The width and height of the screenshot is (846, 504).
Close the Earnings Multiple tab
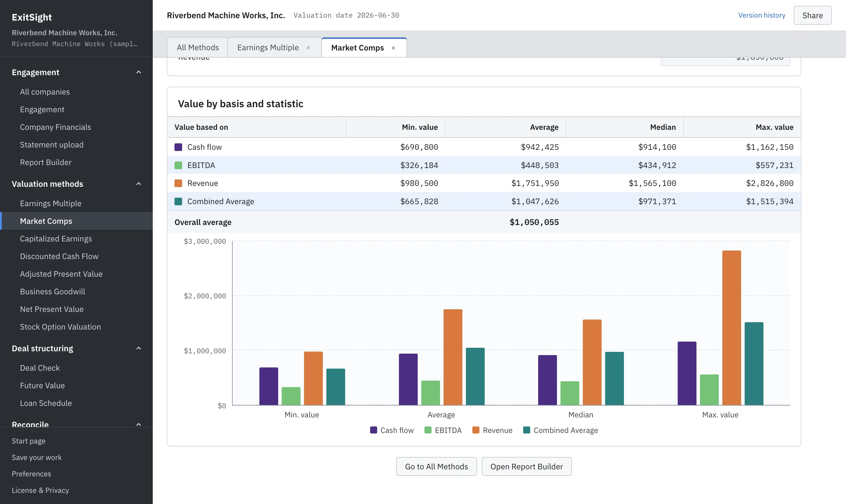pos(308,48)
